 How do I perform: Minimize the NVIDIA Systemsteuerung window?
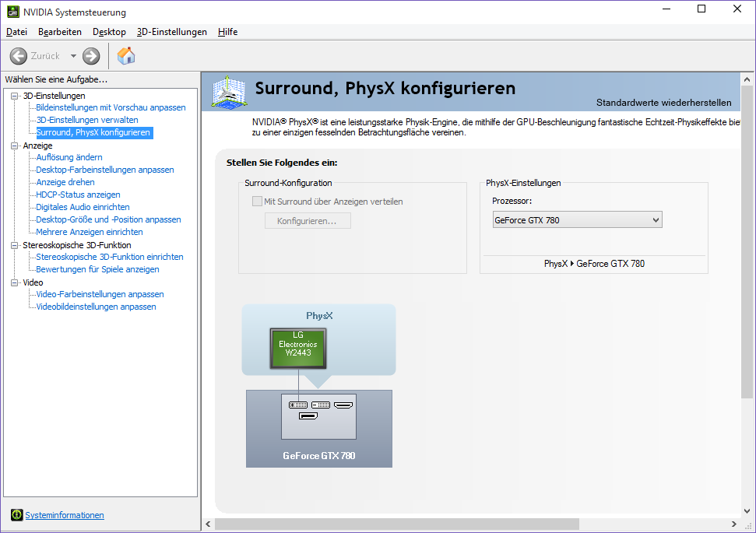click(666, 9)
